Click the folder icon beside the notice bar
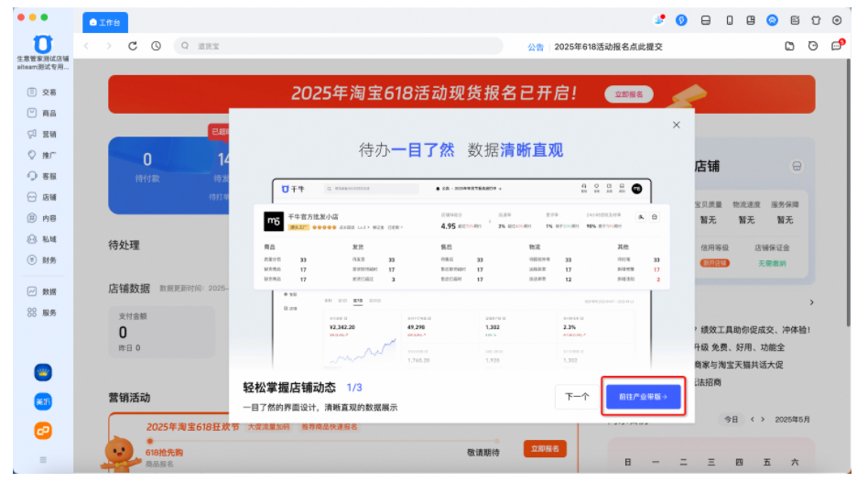The width and height of the screenshot is (868, 483). pos(790,46)
